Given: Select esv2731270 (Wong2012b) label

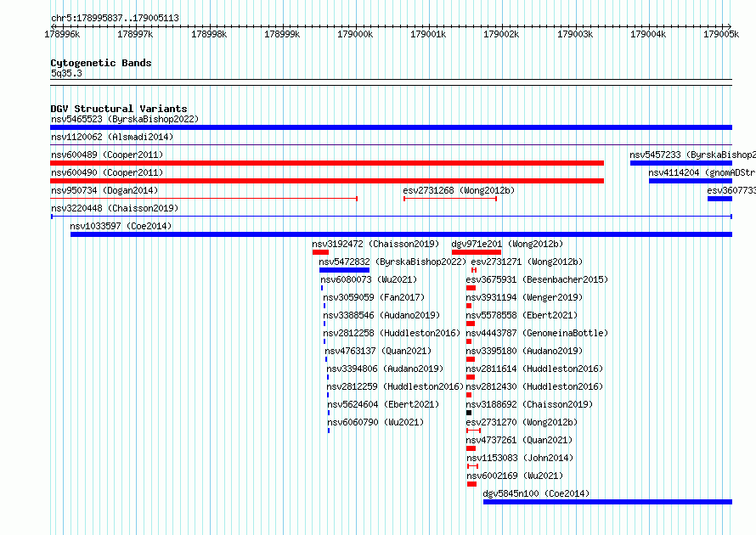Looking at the screenshot, I should (x=522, y=422).
